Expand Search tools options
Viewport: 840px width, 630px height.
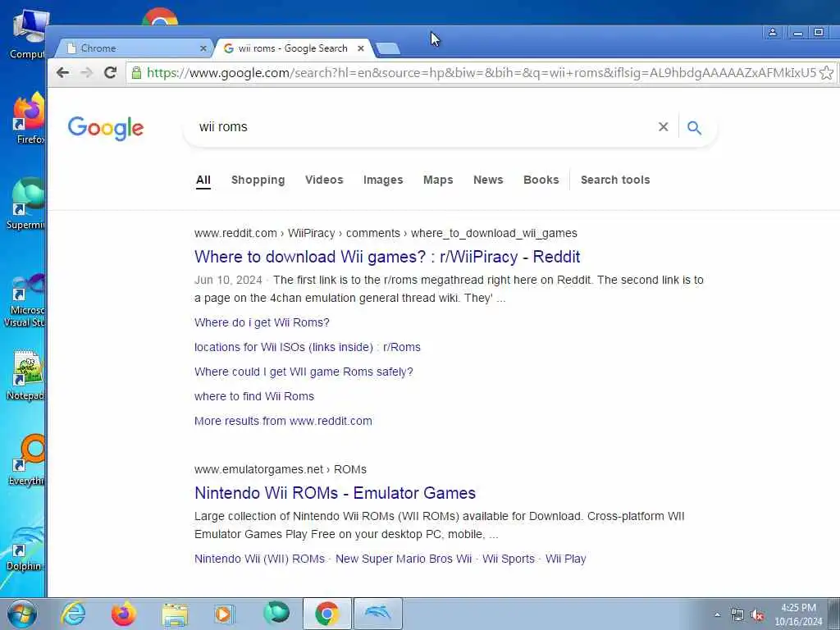click(615, 180)
